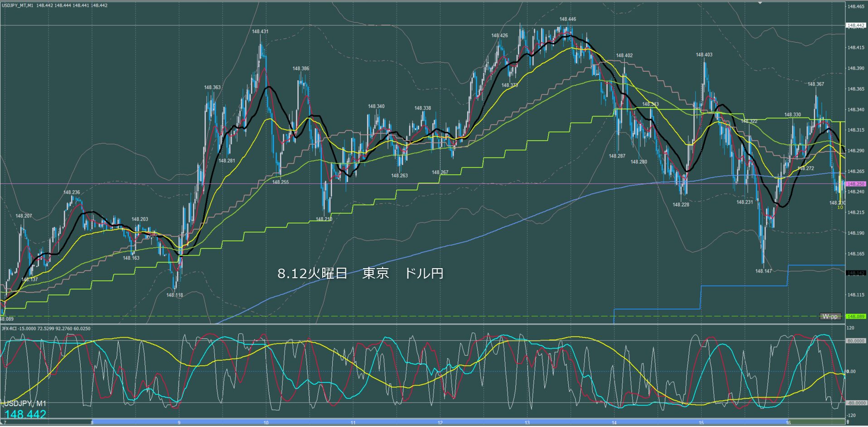Click the W-pp weekly pivot label
This screenshot has width=868, height=427.
(830, 316)
